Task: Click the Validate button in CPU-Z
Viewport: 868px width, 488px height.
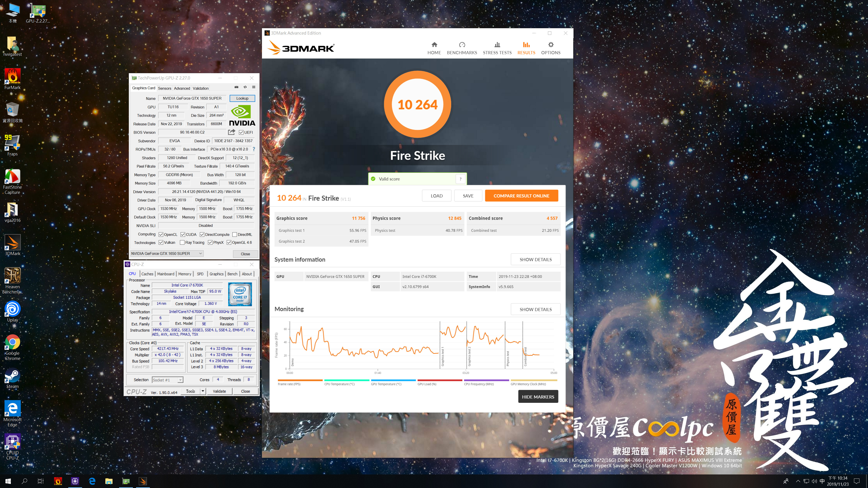Action: click(x=219, y=391)
